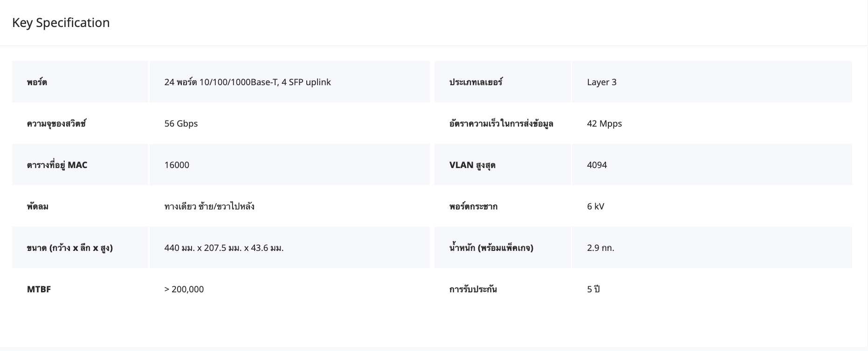Image resolution: width=868 pixels, height=351 pixels.
Task: Select the 56 Gbps switch capacity value
Action: coord(181,123)
